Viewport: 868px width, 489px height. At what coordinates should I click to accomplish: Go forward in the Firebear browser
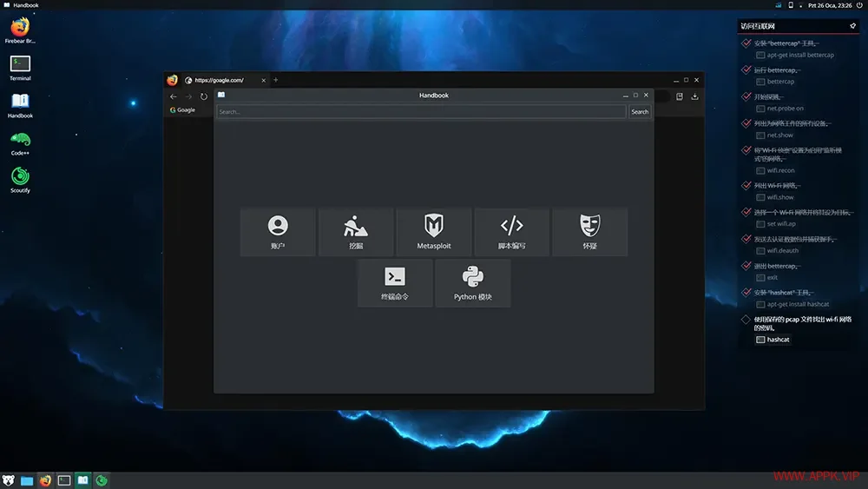pos(188,96)
